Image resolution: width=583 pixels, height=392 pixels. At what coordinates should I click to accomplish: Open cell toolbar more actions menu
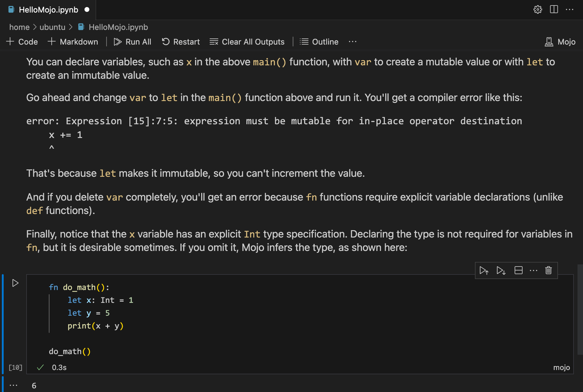click(x=533, y=270)
